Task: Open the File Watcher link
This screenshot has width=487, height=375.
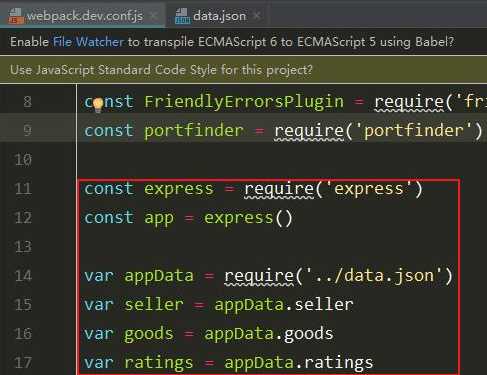Action: click(x=88, y=42)
